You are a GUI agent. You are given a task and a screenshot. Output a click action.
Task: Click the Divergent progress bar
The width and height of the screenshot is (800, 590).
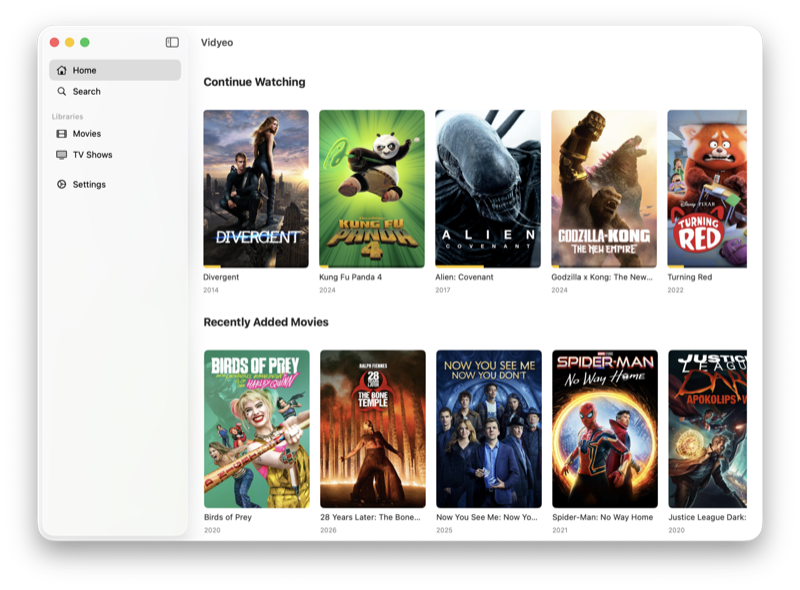256,266
